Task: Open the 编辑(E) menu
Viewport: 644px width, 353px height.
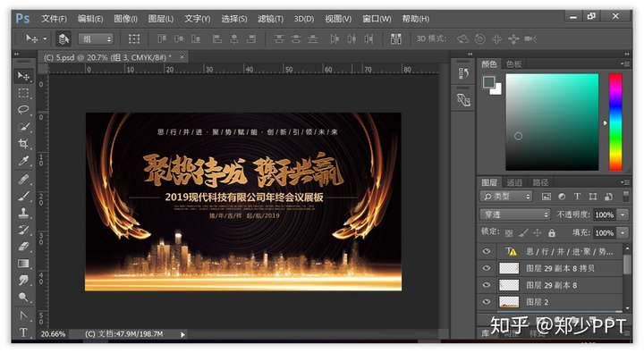Action: [x=90, y=19]
